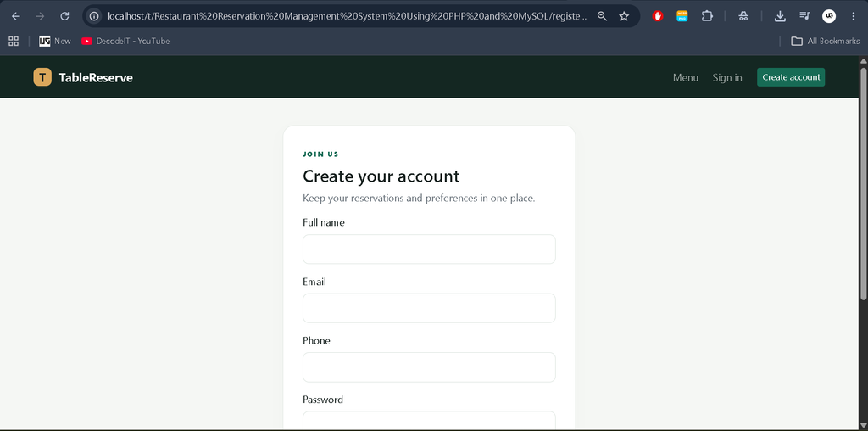Image resolution: width=868 pixels, height=431 pixels.
Task: Open the 'New' bookmark
Action: [x=55, y=41]
